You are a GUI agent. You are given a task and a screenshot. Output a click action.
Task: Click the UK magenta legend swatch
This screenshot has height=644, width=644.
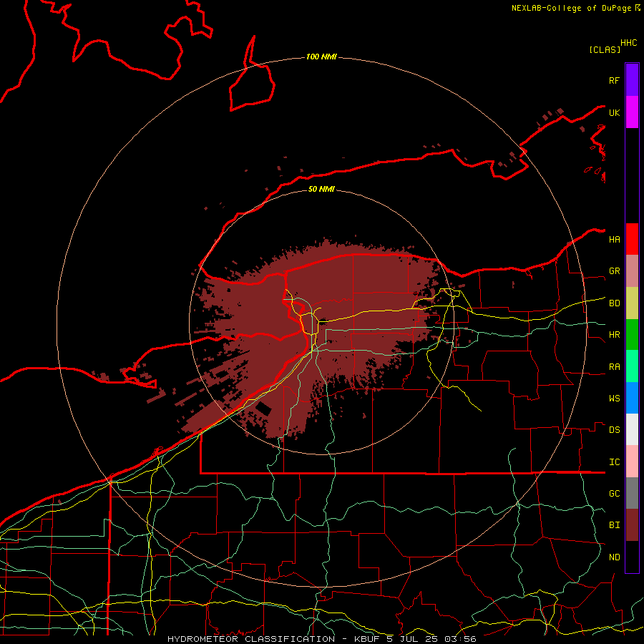coord(632,112)
